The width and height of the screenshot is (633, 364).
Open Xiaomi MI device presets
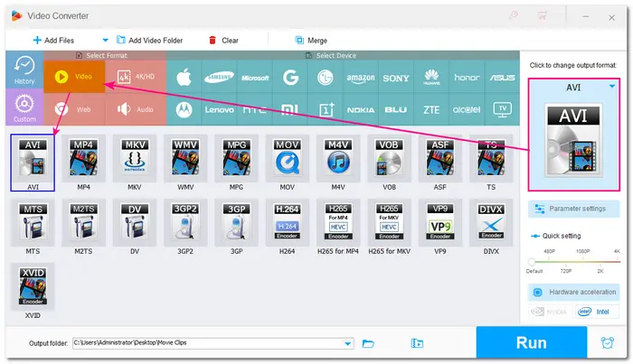coord(290,109)
